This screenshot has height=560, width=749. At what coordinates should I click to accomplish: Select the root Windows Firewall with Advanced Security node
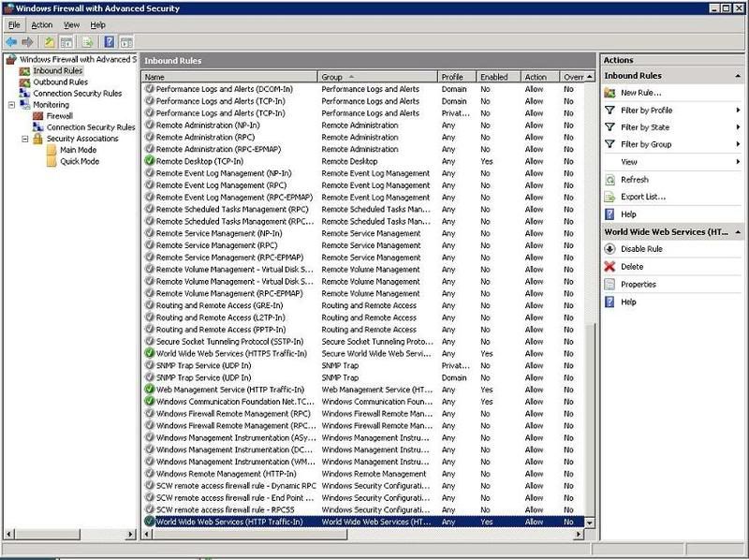click(78, 59)
